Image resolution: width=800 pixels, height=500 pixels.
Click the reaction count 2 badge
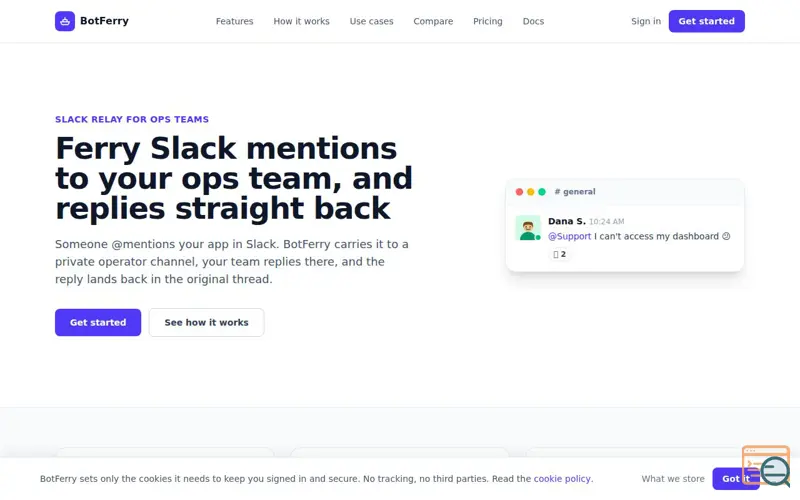click(560, 254)
